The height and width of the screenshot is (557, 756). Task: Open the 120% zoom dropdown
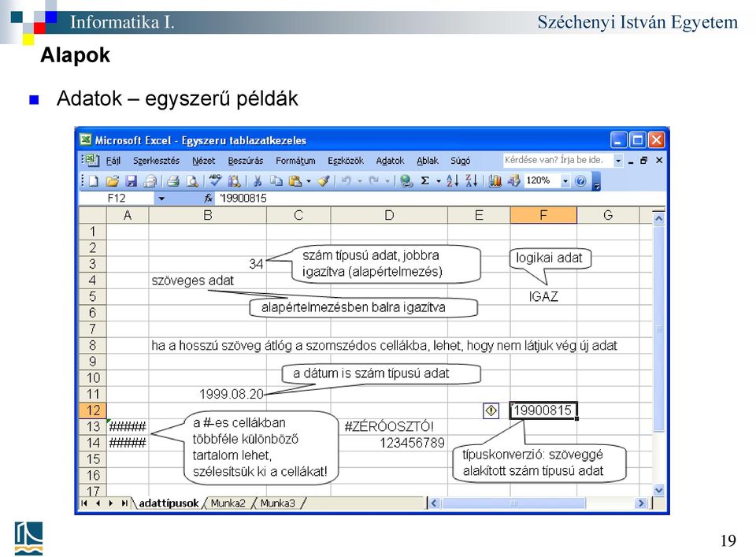[x=565, y=181]
